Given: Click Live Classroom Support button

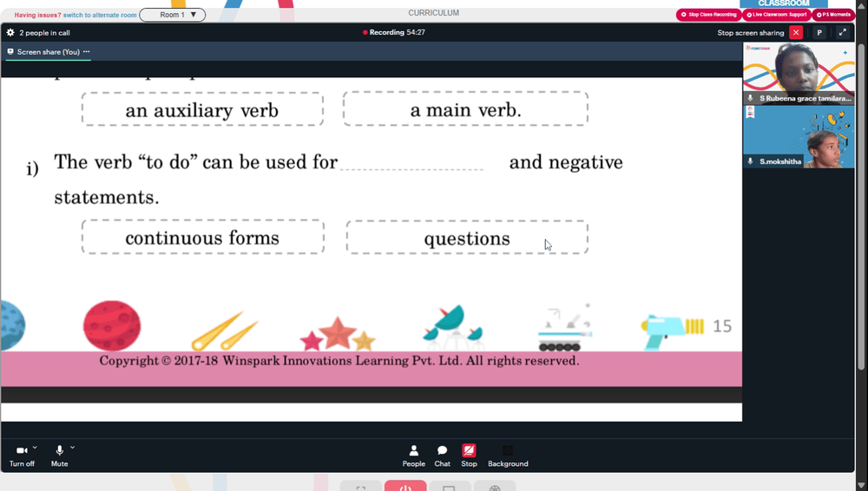Looking at the screenshot, I should coord(777,15).
